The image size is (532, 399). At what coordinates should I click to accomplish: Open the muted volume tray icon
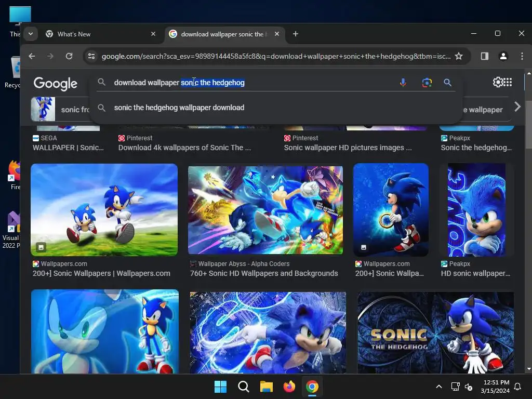tap(469, 387)
